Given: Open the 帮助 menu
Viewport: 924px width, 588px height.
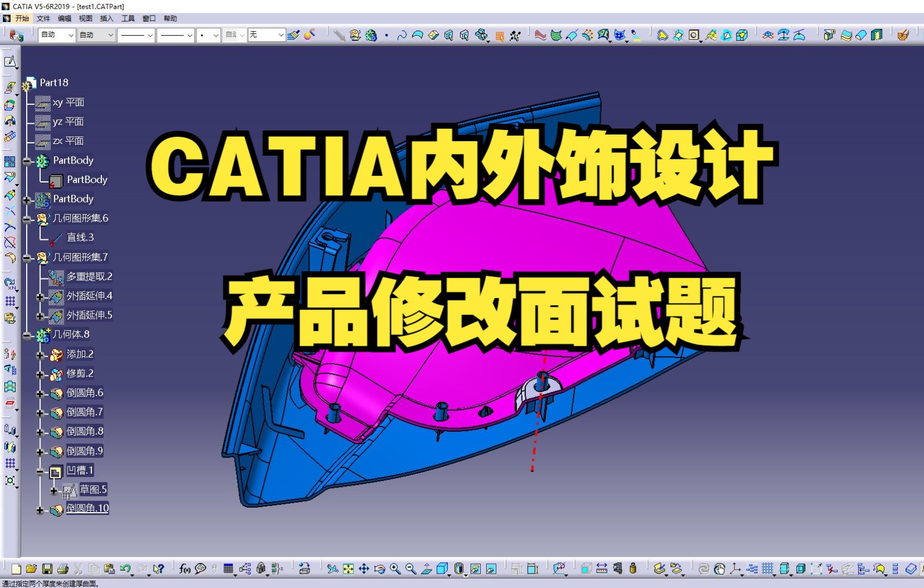Looking at the screenshot, I should click(170, 18).
